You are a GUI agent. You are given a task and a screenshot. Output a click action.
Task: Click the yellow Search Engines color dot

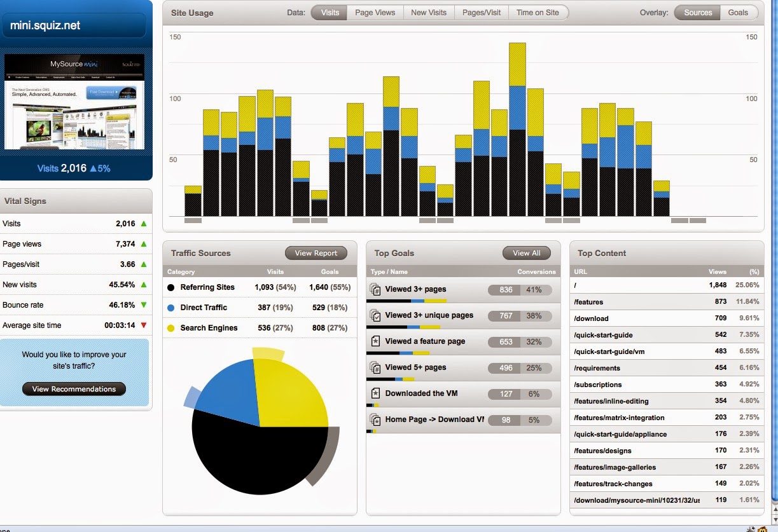coord(170,328)
